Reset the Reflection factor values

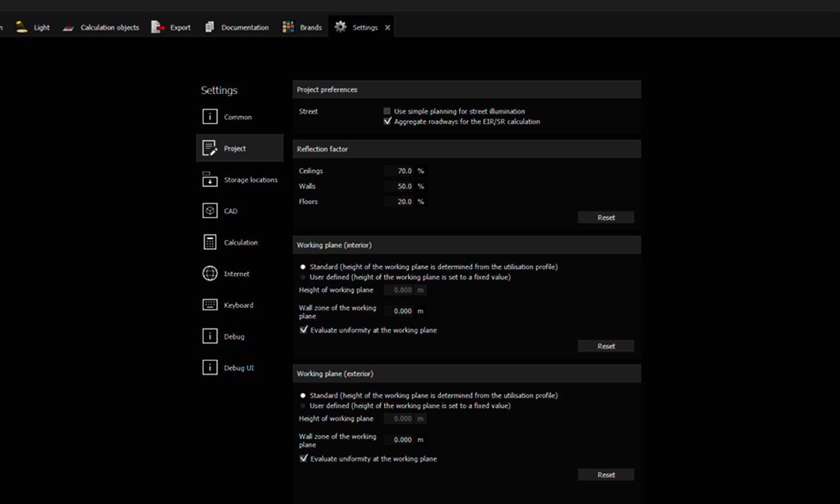[x=606, y=217]
